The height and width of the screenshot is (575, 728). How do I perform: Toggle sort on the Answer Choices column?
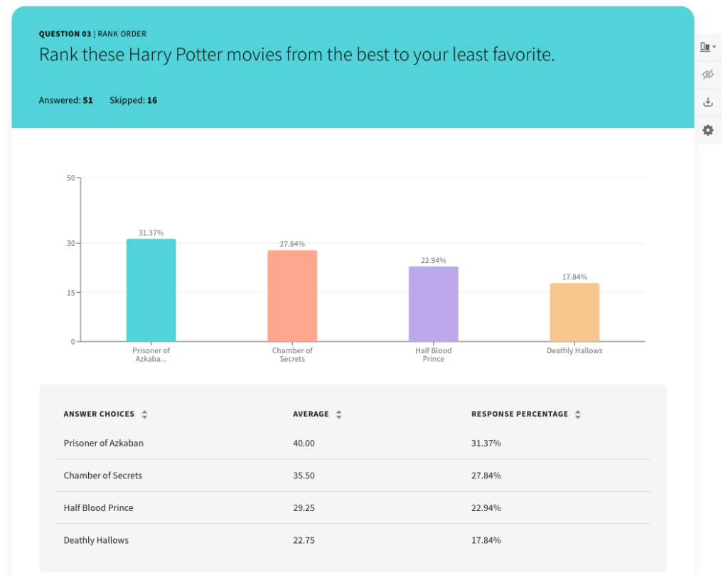coord(146,414)
